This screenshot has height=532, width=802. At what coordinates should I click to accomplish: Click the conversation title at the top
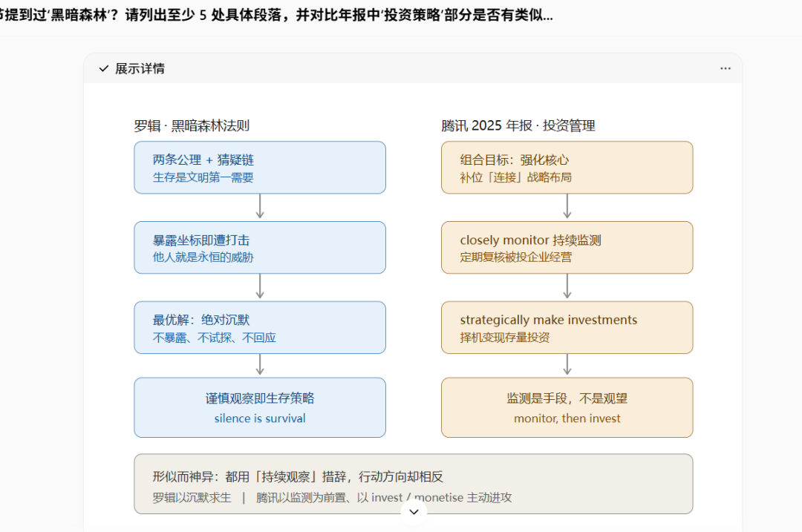[x=277, y=15]
